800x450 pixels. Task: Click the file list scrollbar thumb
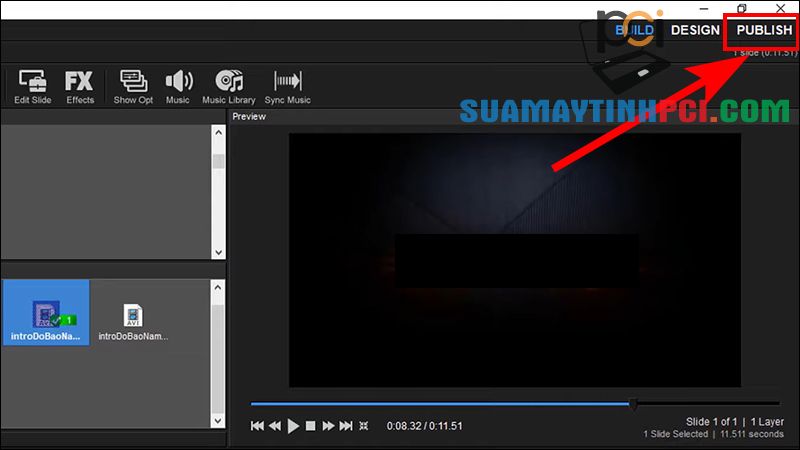coord(218,358)
